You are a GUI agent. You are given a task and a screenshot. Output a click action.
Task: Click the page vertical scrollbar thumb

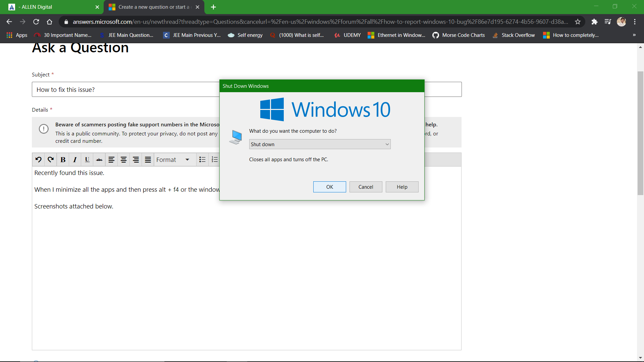click(640, 133)
